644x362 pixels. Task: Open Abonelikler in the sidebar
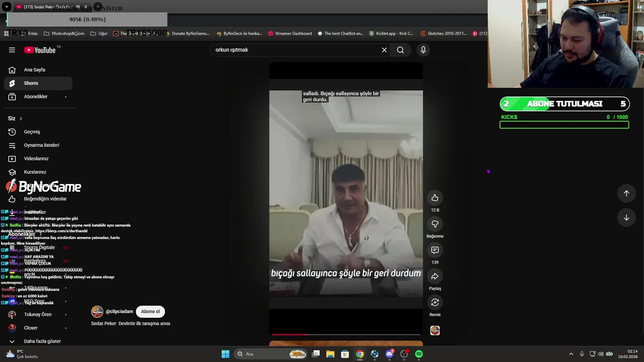click(38, 97)
